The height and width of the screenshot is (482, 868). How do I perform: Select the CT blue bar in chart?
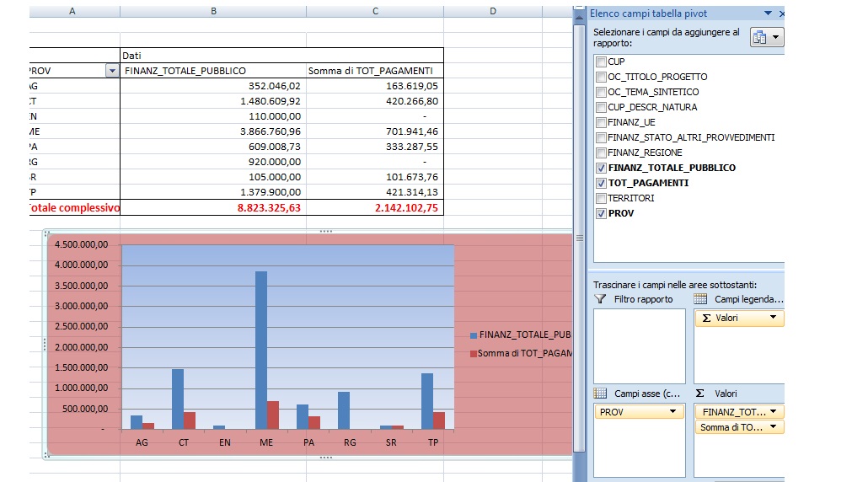(178, 399)
